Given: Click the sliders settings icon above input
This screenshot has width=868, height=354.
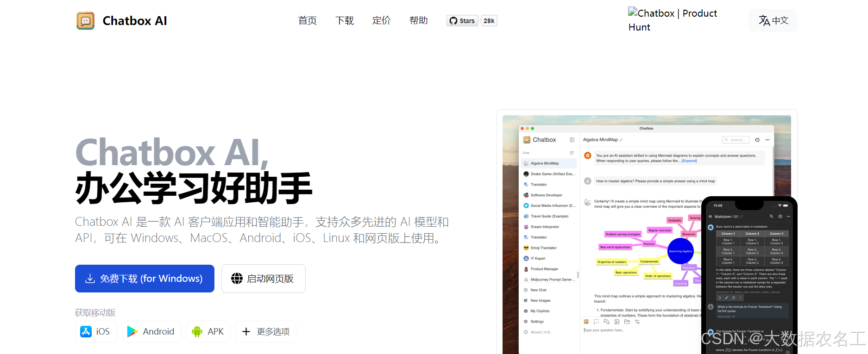Looking at the screenshot, I should (637, 322).
